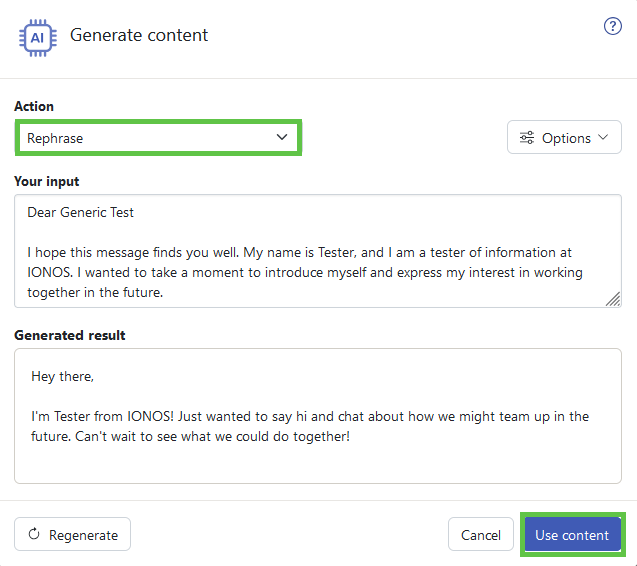This screenshot has height=566, width=637.
Task: Expand the Rephrase dropdown chevron
Action: (x=282, y=137)
